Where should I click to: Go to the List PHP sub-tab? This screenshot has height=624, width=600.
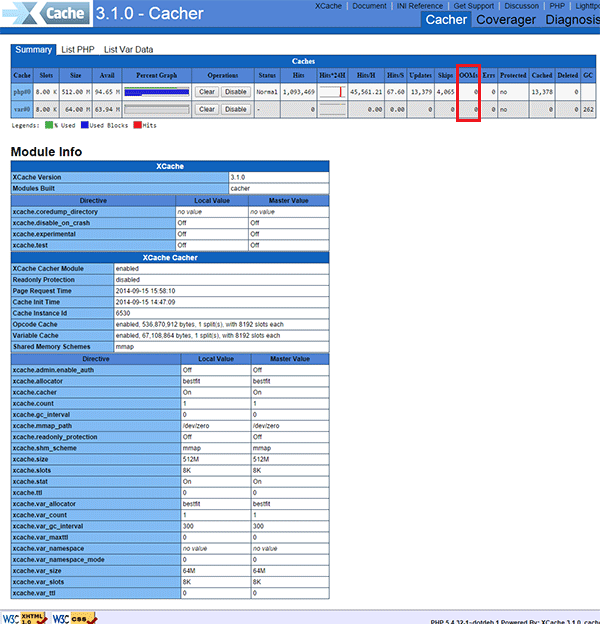[78, 50]
